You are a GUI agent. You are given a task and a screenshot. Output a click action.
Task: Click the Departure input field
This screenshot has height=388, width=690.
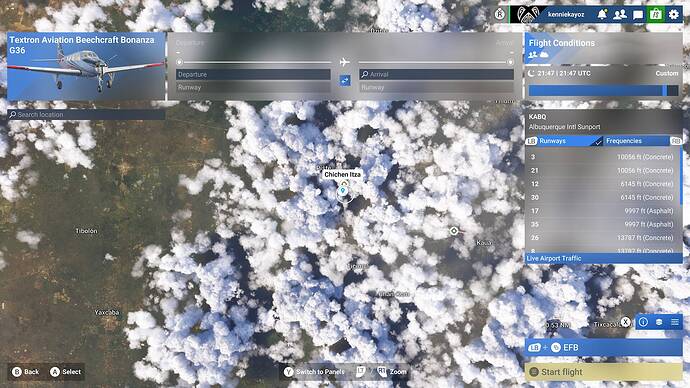coord(253,74)
